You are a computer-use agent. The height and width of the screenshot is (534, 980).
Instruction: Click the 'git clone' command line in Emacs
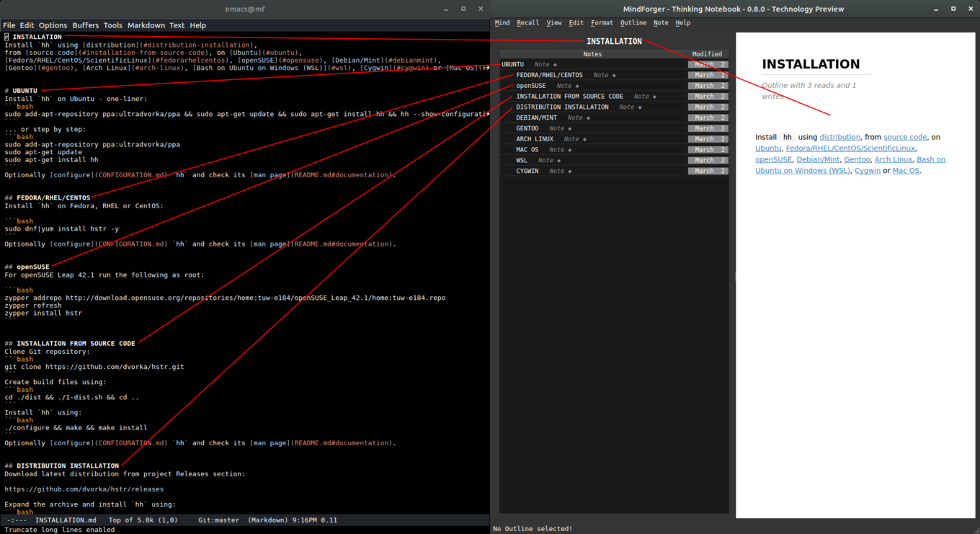(94, 366)
